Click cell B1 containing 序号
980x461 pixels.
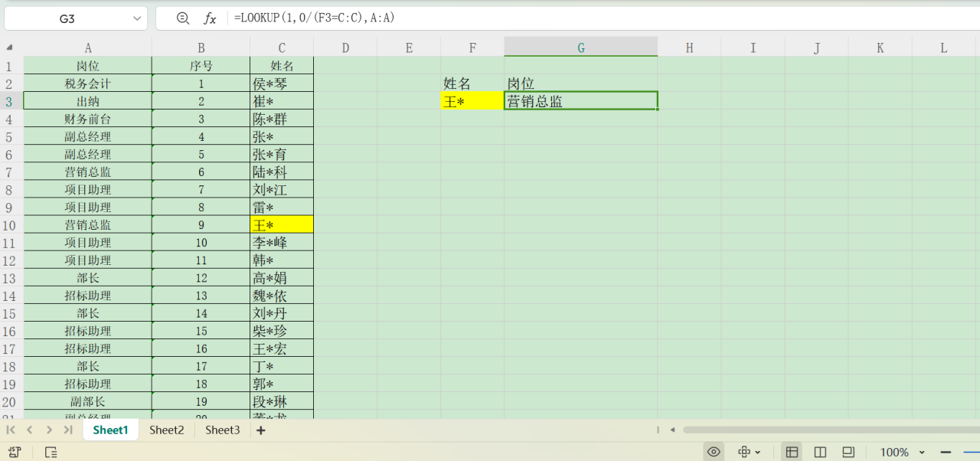coord(201,66)
